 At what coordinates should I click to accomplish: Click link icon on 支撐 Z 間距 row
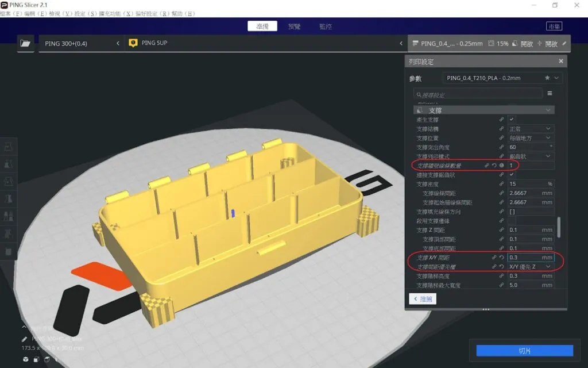[x=501, y=230]
